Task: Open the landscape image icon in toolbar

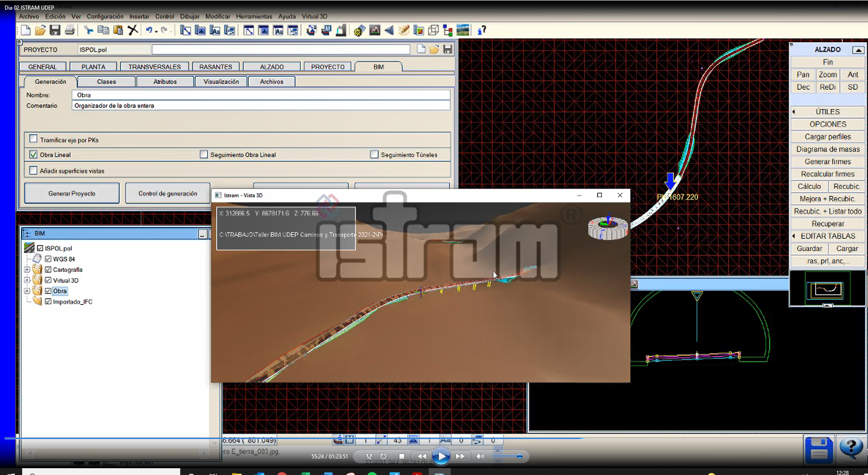Action: (x=463, y=30)
